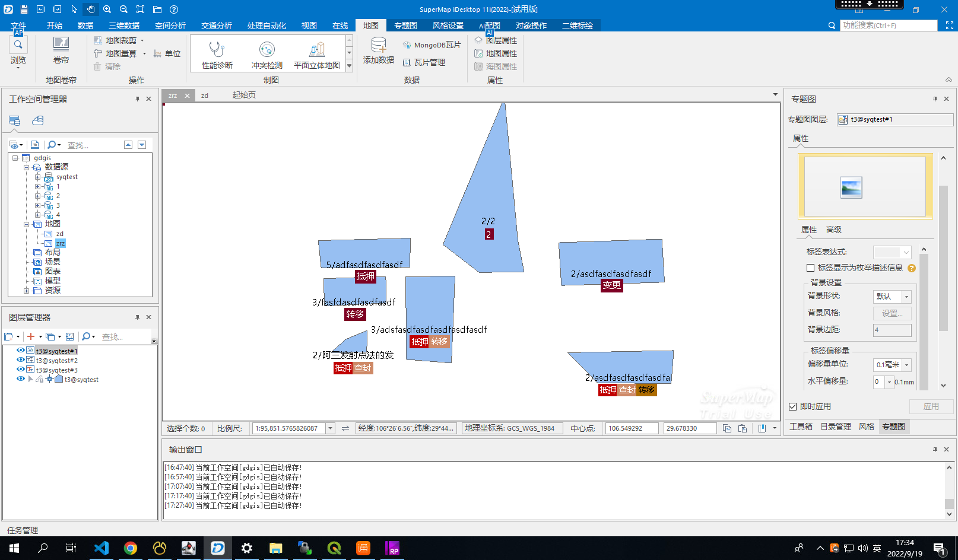Switch to 工具箱 panel tab
The image size is (958, 560).
pyautogui.click(x=801, y=427)
